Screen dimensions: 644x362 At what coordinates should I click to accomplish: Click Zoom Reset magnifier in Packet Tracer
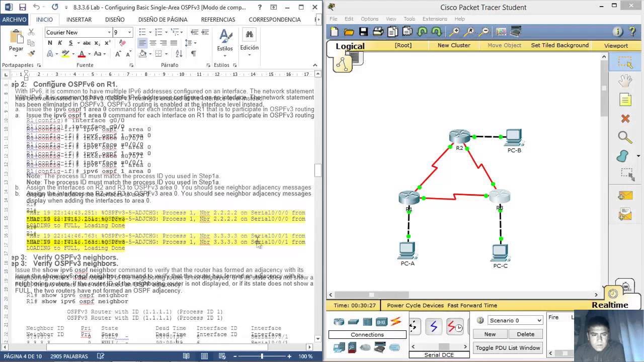pyautogui.click(x=469, y=32)
